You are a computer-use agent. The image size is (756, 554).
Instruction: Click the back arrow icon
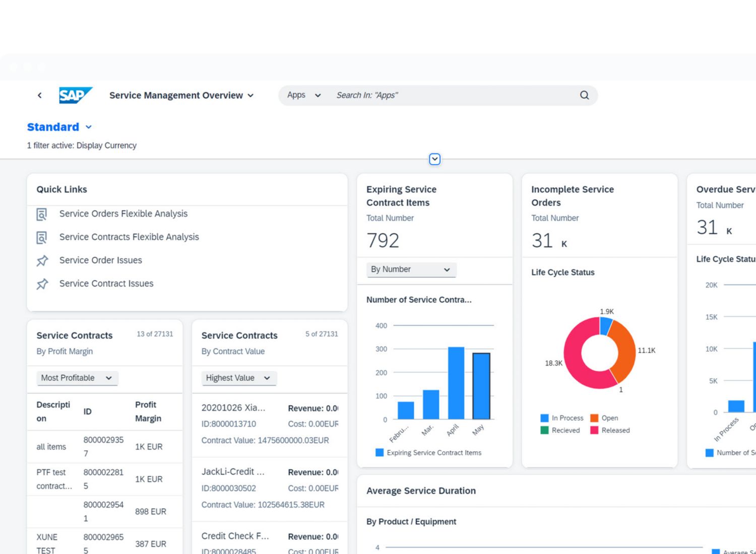[40, 95]
